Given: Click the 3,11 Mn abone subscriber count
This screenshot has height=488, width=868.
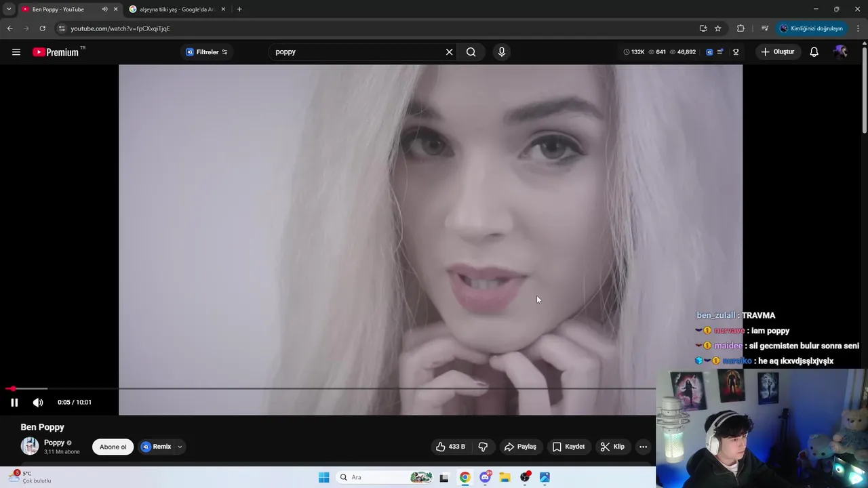Looking at the screenshot, I should (62, 451).
